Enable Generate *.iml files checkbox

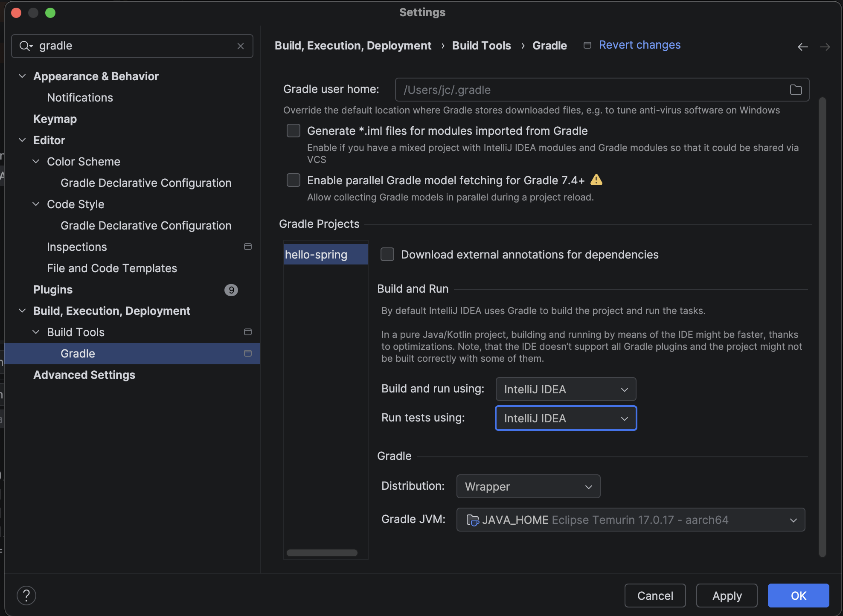click(294, 131)
